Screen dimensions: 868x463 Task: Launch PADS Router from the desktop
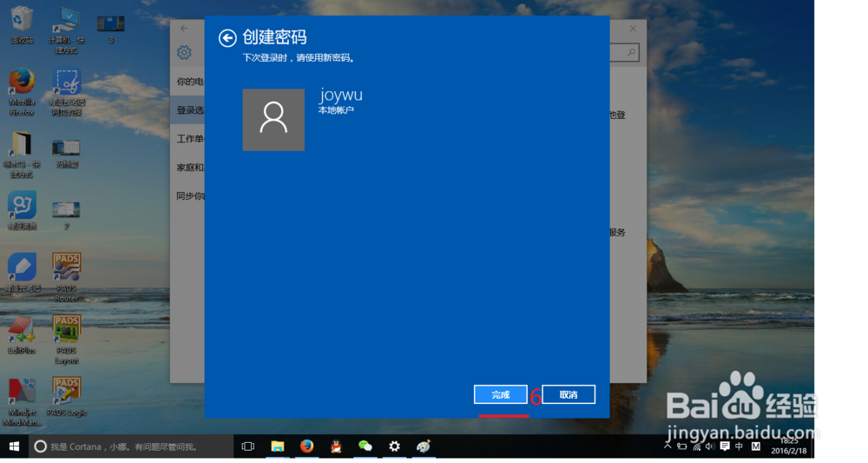[67, 277]
